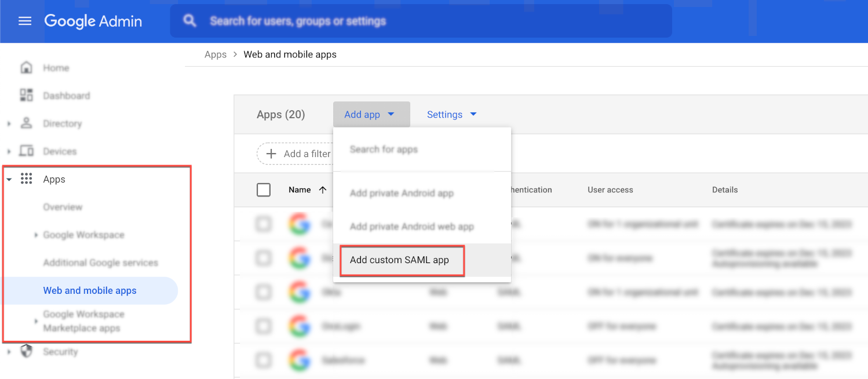
Task: Toggle the select-all checkbox in header
Action: click(x=264, y=190)
